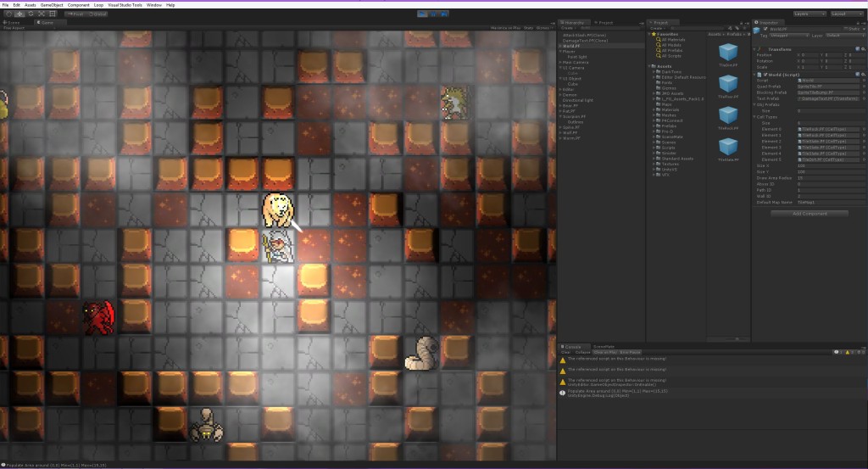Toggle warning message filter in Console

point(849,352)
